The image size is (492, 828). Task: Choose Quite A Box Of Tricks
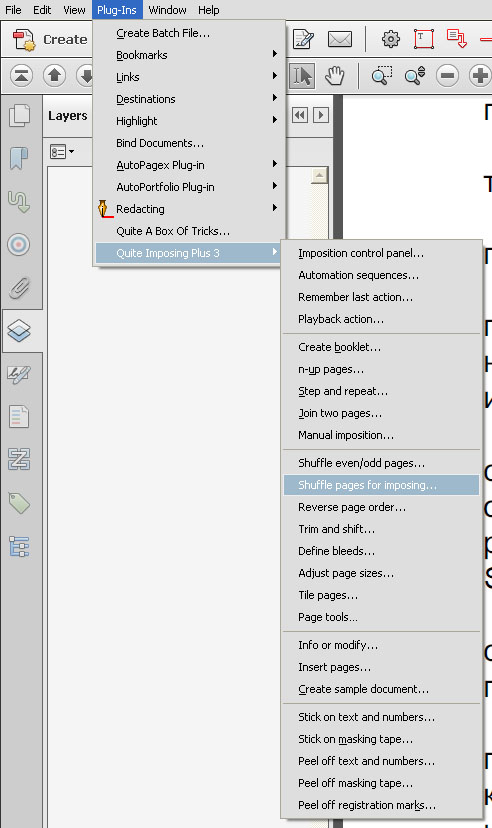click(187, 231)
